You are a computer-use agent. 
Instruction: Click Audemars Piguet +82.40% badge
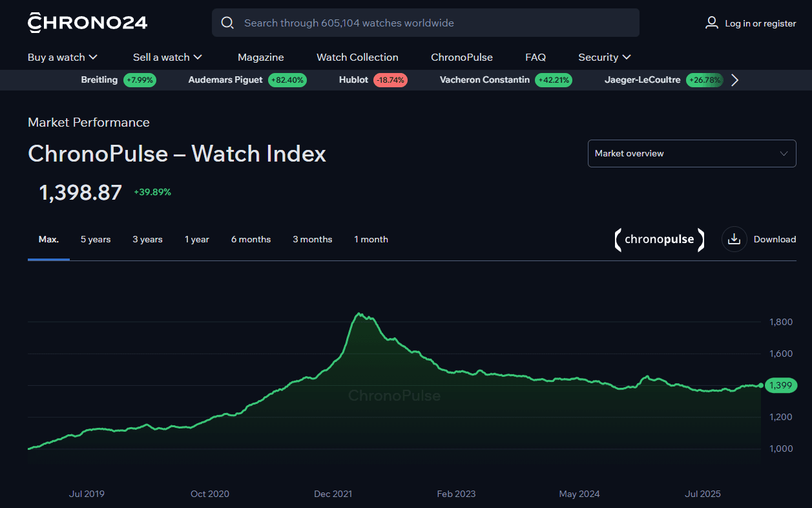(287, 80)
